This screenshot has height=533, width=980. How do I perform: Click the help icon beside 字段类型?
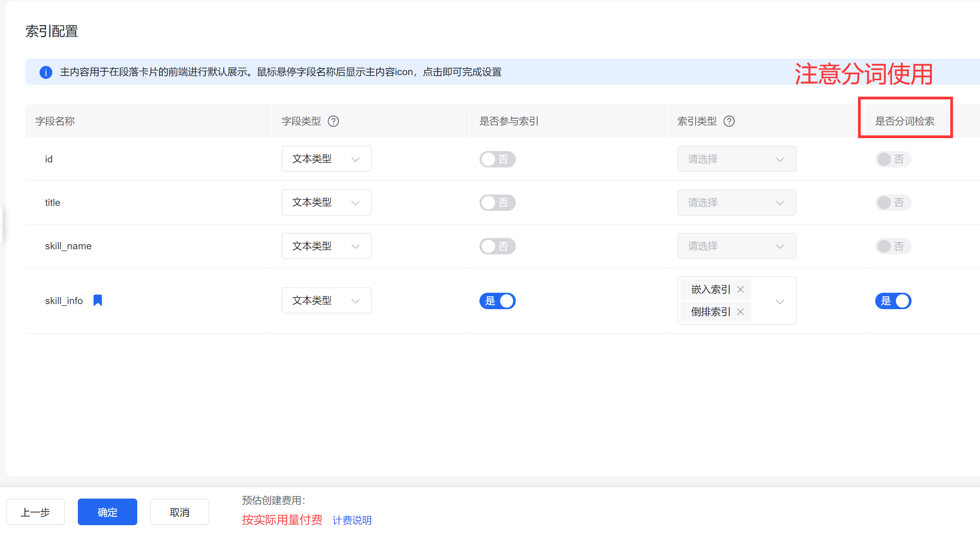(333, 121)
